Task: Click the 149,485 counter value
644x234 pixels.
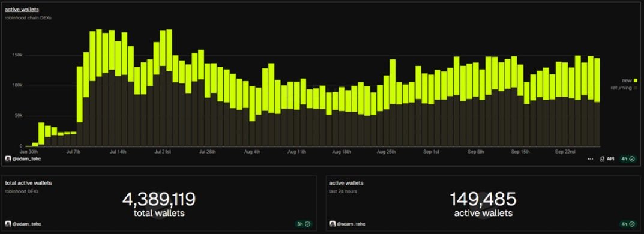Action: (x=483, y=200)
